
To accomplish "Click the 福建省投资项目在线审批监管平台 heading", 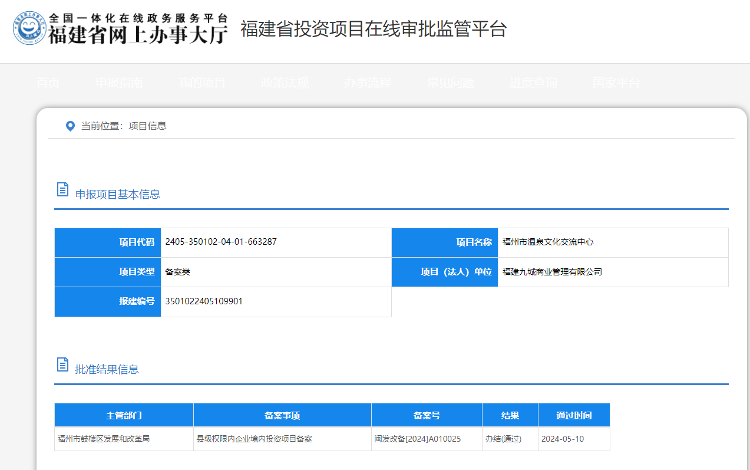I will point(373,29).
